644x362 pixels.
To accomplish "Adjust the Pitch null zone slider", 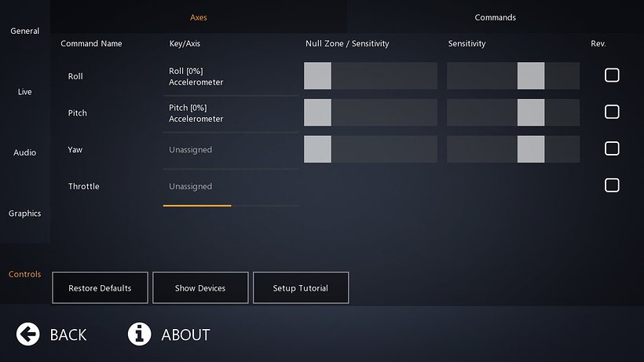I will 371,112.
